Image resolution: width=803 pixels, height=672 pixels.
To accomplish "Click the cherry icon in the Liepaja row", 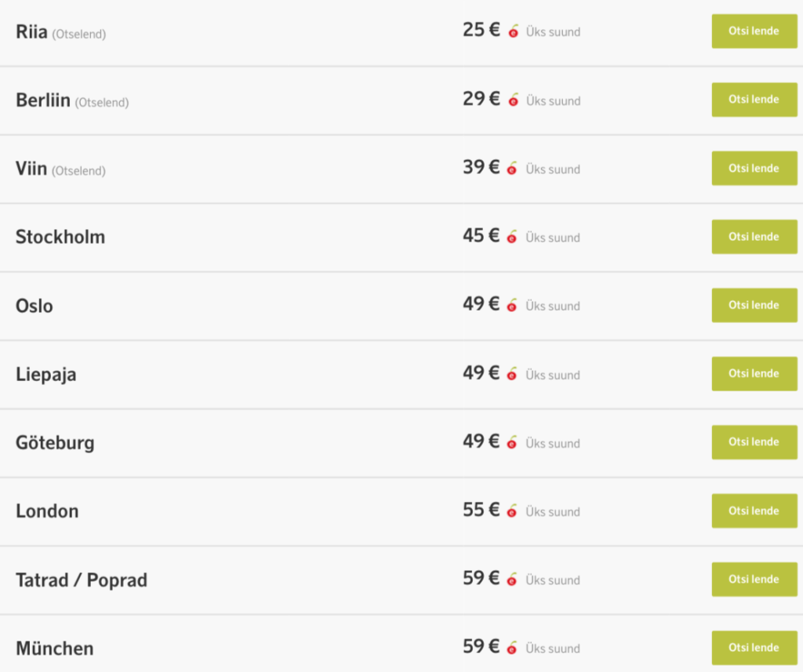I will (x=512, y=374).
